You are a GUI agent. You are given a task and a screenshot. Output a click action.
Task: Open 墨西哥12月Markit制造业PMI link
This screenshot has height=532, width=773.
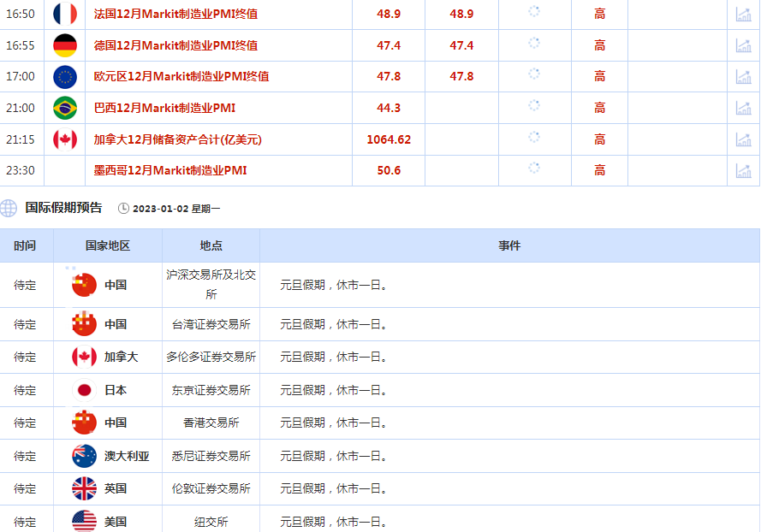coord(170,170)
